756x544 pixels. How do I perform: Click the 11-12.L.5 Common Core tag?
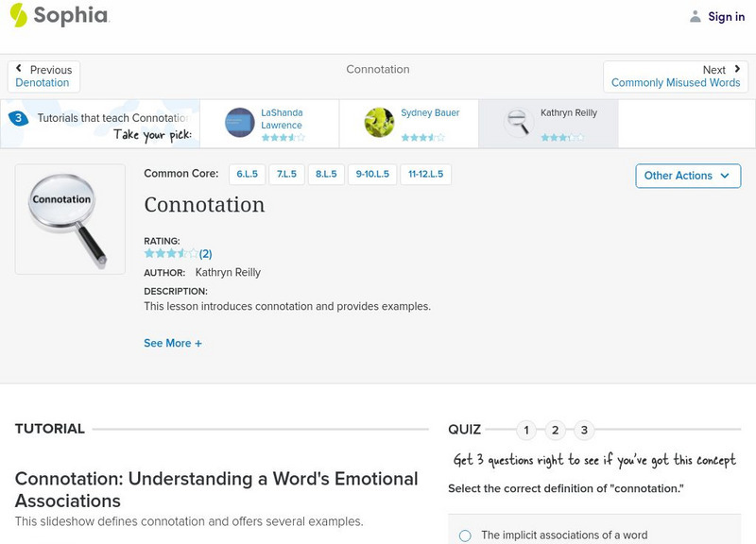425,175
